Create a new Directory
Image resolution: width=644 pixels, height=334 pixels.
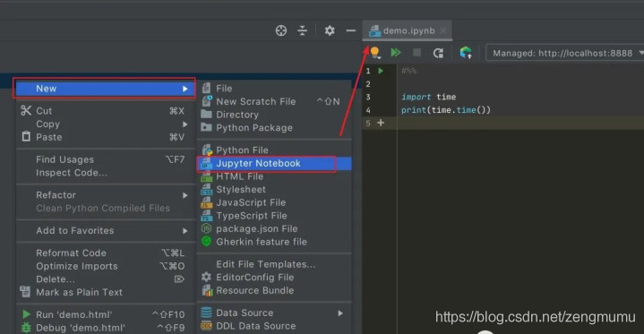pos(274,115)
